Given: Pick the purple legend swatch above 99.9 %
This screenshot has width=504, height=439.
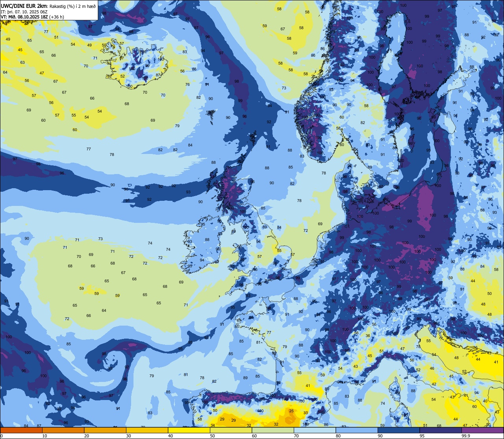Looking at the screenshot, I should tap(482, 430).
